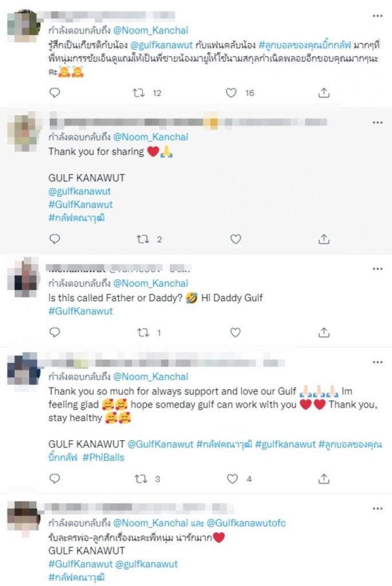This screenshot has height=586, width=392.
Task: Like the "Thank you for sharing" tweet
Action: click(x=235, y=239)
